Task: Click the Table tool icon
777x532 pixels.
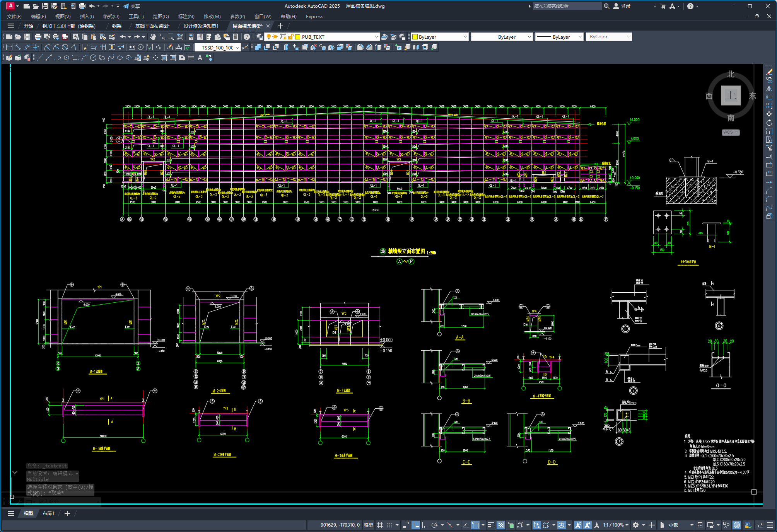Action: (191, 58)
